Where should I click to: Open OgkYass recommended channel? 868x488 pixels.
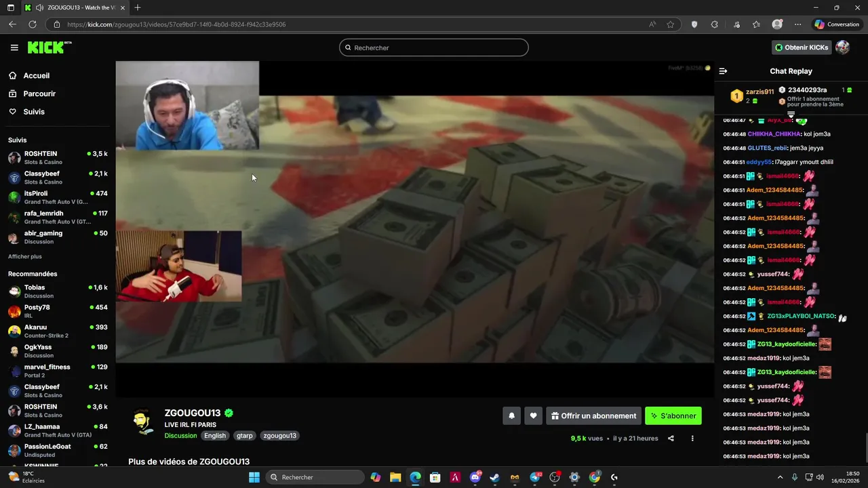(x=58, y=350)
